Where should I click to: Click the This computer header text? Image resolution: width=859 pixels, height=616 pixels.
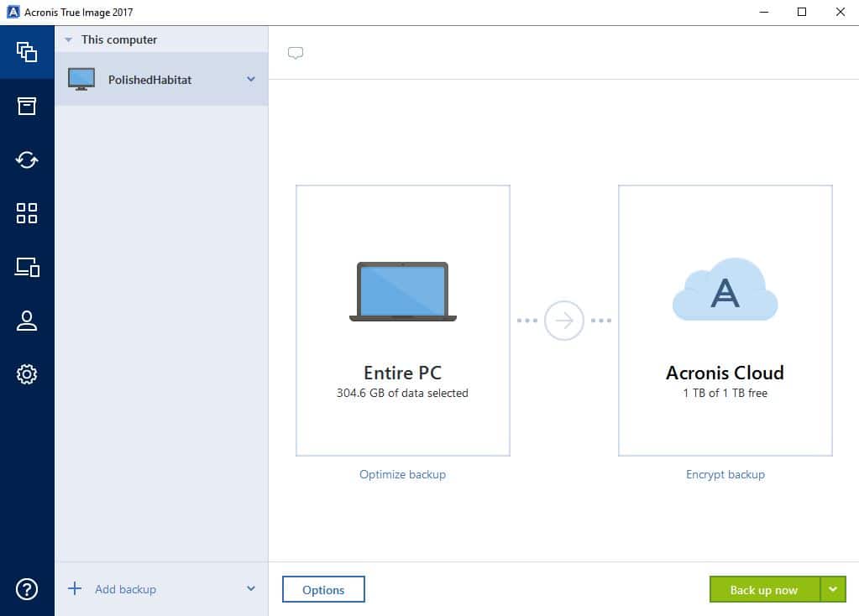(119, 39)
